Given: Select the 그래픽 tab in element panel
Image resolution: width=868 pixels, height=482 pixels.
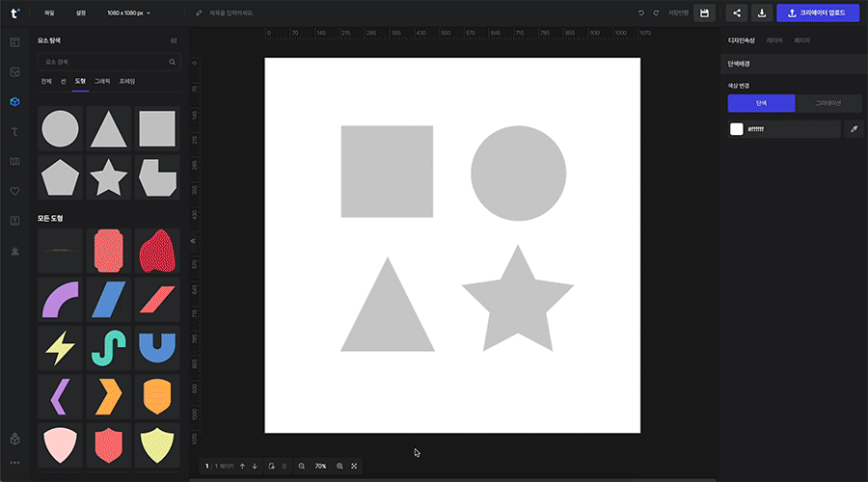Looking at the screenshot, I should pyautogui.click(x=102, y=81).
